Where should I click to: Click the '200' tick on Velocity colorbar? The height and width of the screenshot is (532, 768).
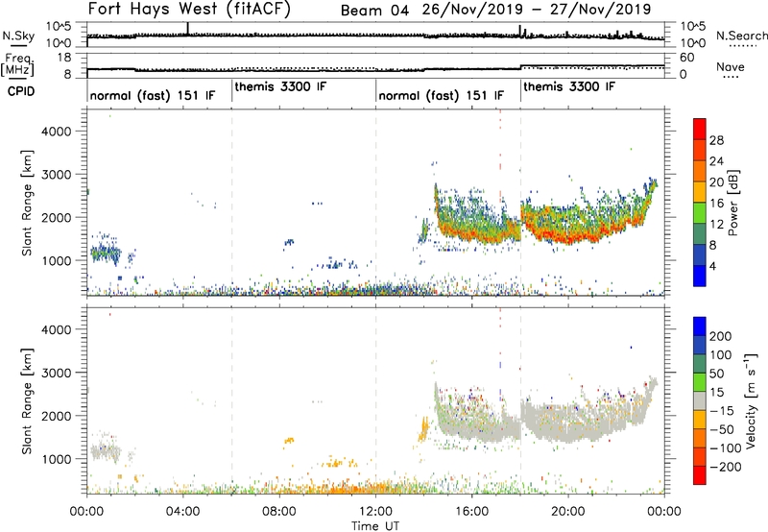pyautogui.click(x=721, y=336)
